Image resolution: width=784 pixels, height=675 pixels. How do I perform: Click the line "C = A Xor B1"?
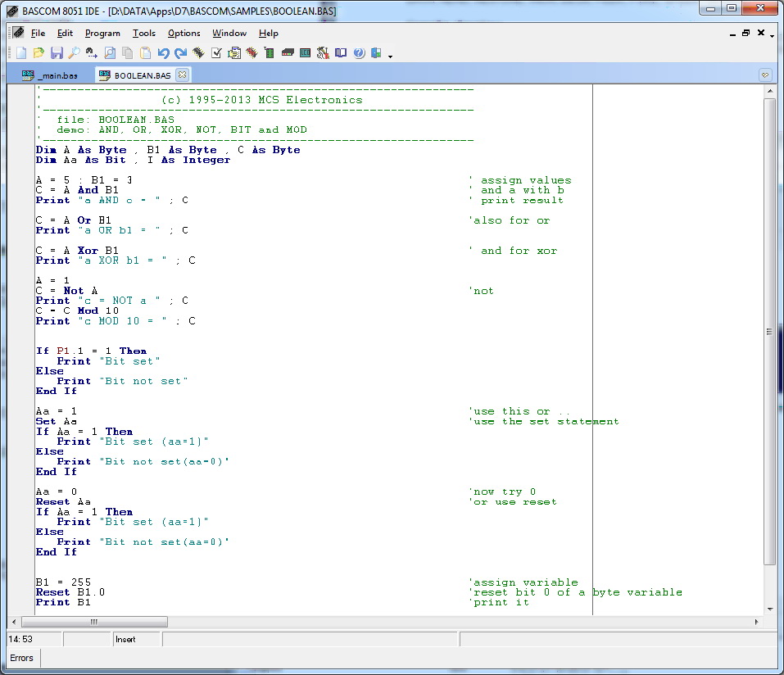click(77, 251)
